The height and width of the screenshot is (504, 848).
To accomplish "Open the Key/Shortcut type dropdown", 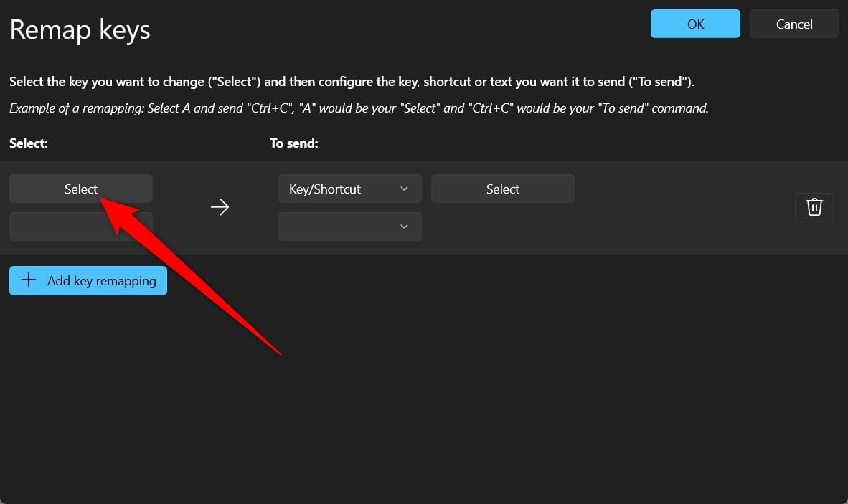I will (x=349, y=189).
